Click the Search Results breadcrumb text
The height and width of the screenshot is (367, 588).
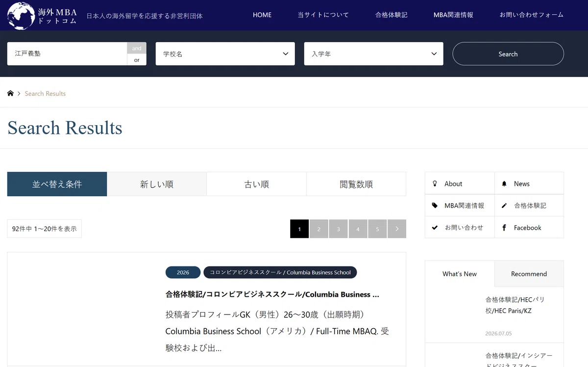[45, 93]
